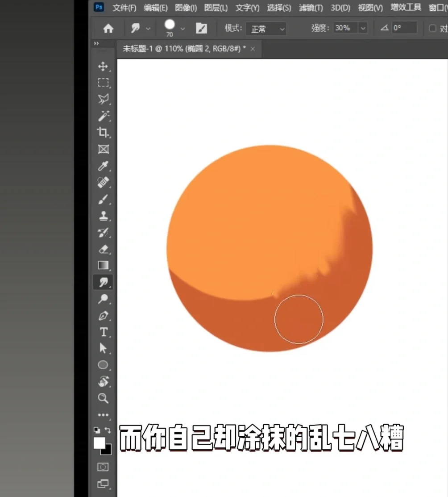Toggle Quick Mask mode at toolbar bottom
This screenshot has width=448, height=497.
coord(103,466)
